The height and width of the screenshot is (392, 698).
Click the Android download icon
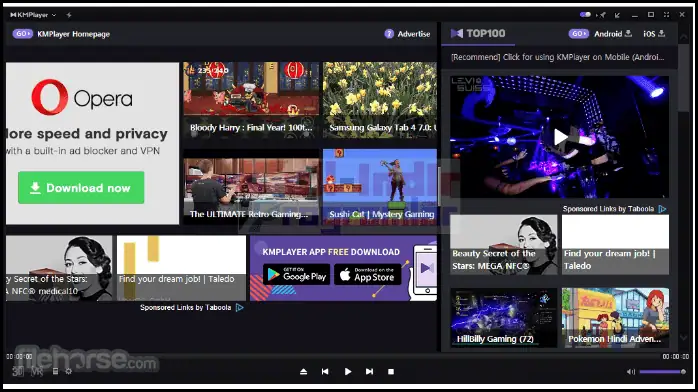pyautogui.click(x=629, y=33)
